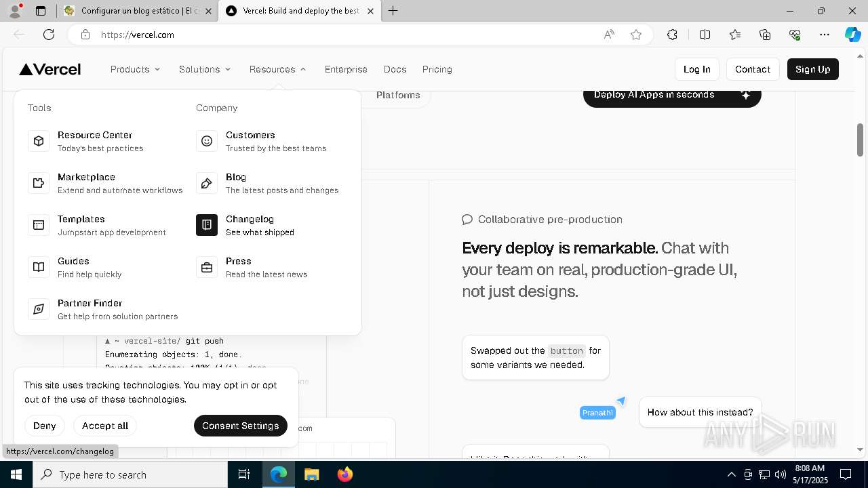Screen dimensions: 868x488
Task: Add page to favorites star icon
Action: (636, 35)
